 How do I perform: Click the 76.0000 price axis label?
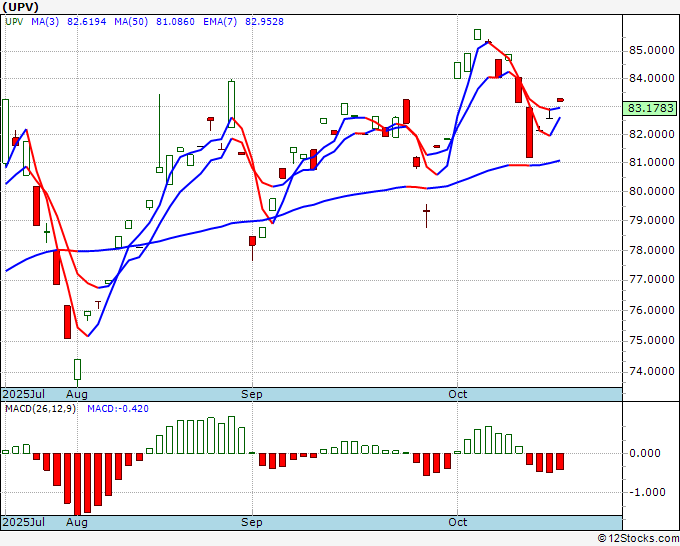point(651,311)
